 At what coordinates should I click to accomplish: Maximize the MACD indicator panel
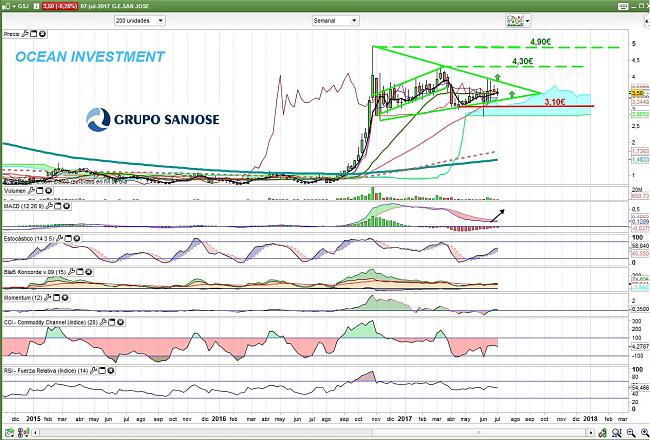pyautogui.click(x=58, y=206)
